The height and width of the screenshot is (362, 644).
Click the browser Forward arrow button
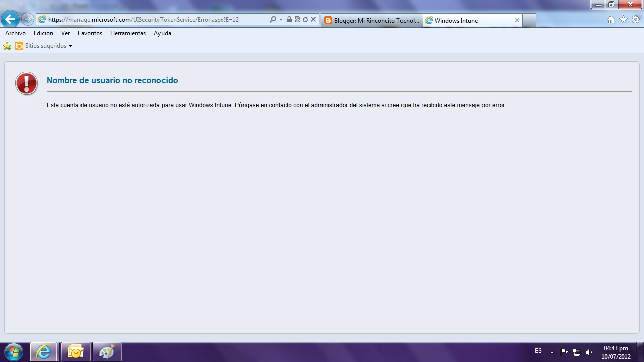(28, 20)
